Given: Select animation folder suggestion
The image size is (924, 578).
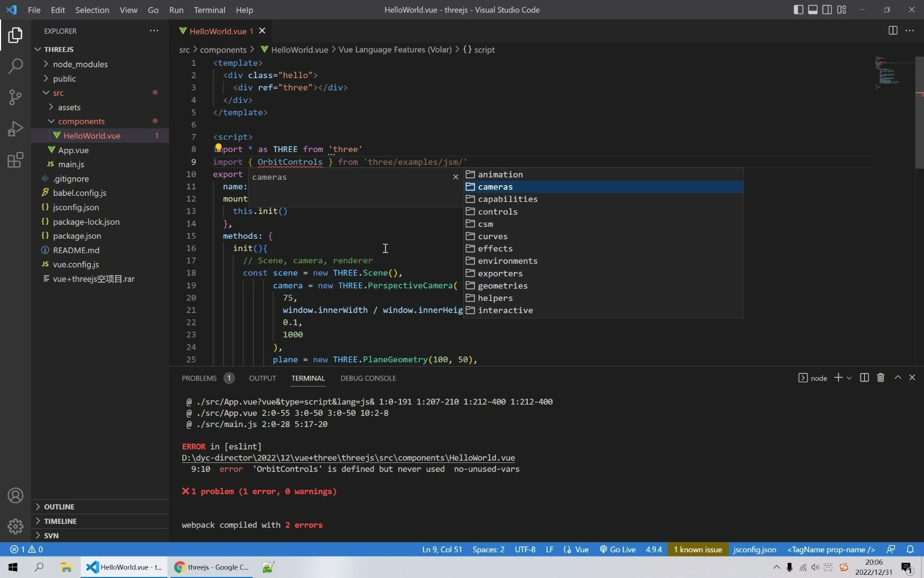Looking at the screenshot, I should click(603, 174).
